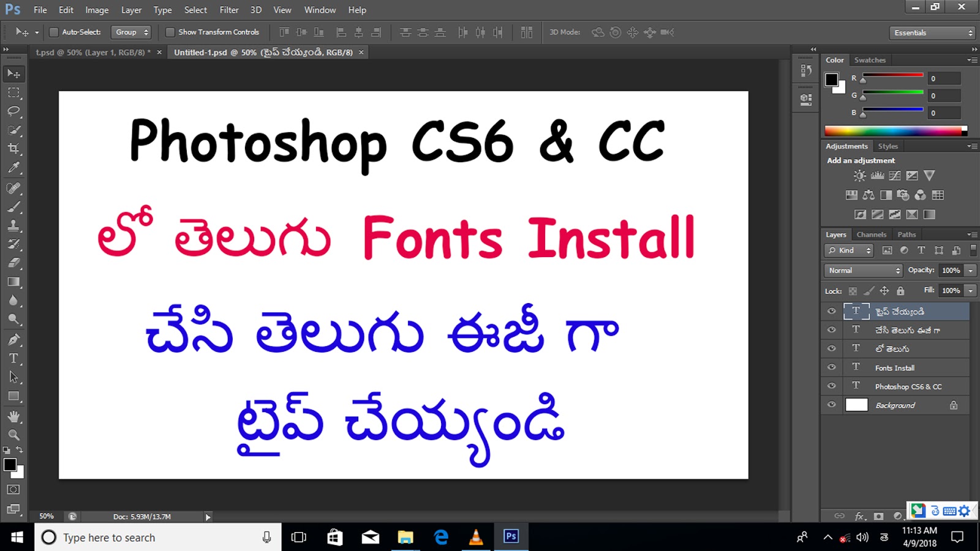The width and height of the screenshot is (980, 551).
Task: Toggle visibility of the topmost selected text layer
Action: (x=831, y=311)
